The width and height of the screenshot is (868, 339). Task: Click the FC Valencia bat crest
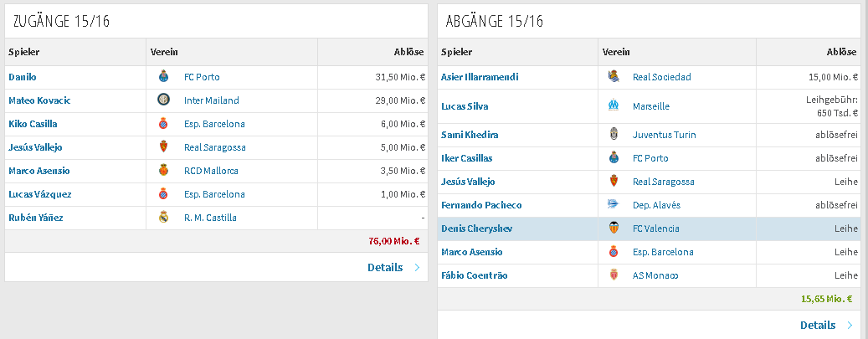(x=614, y=229)
